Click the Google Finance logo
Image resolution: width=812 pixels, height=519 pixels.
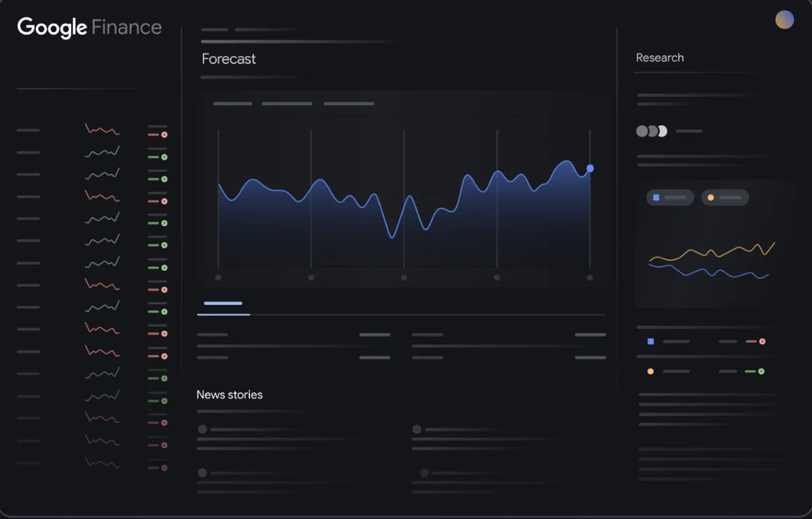[x=89, y=27]
